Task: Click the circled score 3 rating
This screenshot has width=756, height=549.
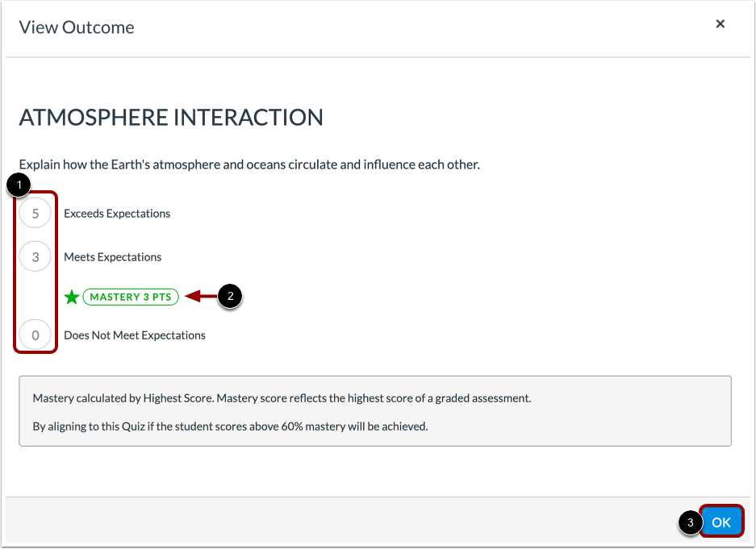Action: [35, 256]
